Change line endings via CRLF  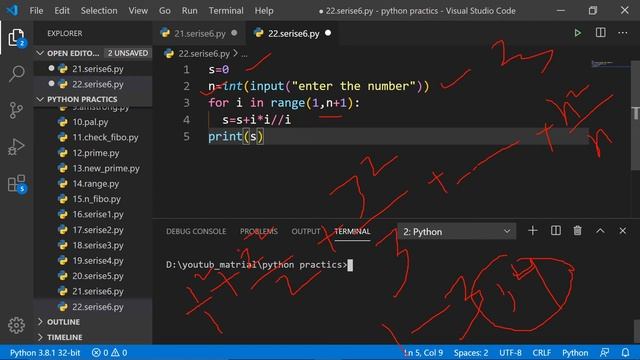(541, 352)
